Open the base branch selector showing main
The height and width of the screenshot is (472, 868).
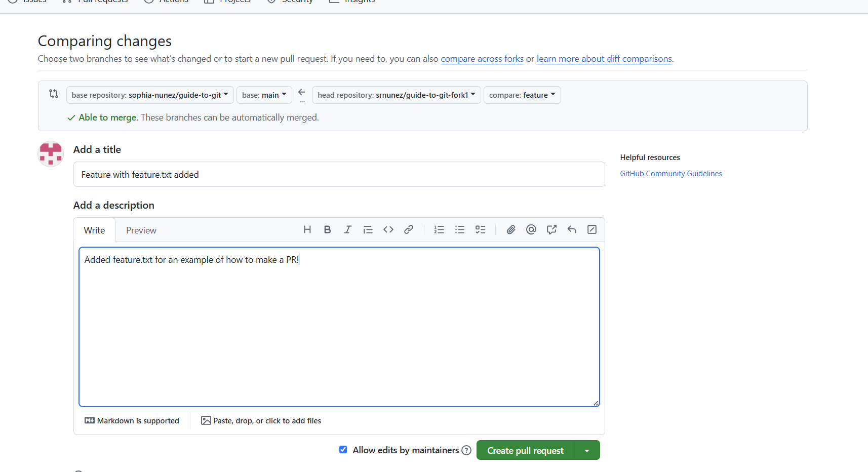[264, 95]
